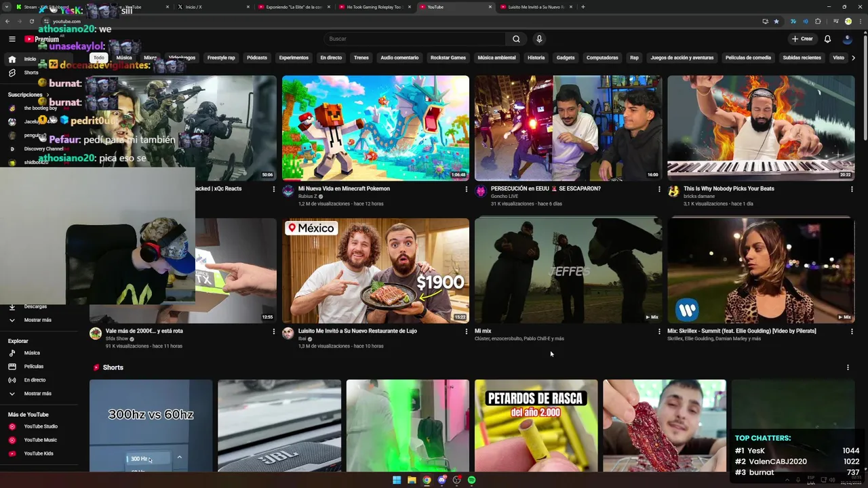Open Discord from the taskbar

pyautogui.click(x=441, y=480)
